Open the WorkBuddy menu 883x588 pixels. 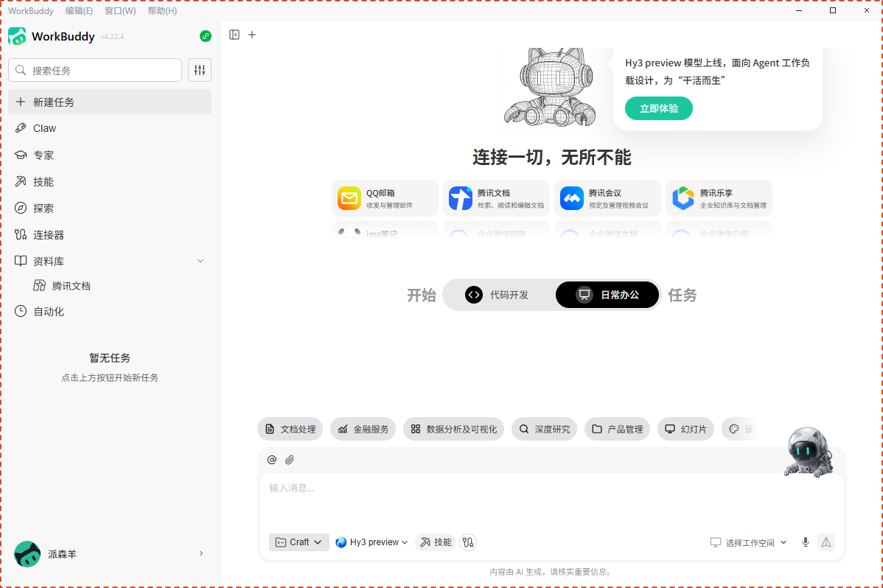[x=31, y=11]
